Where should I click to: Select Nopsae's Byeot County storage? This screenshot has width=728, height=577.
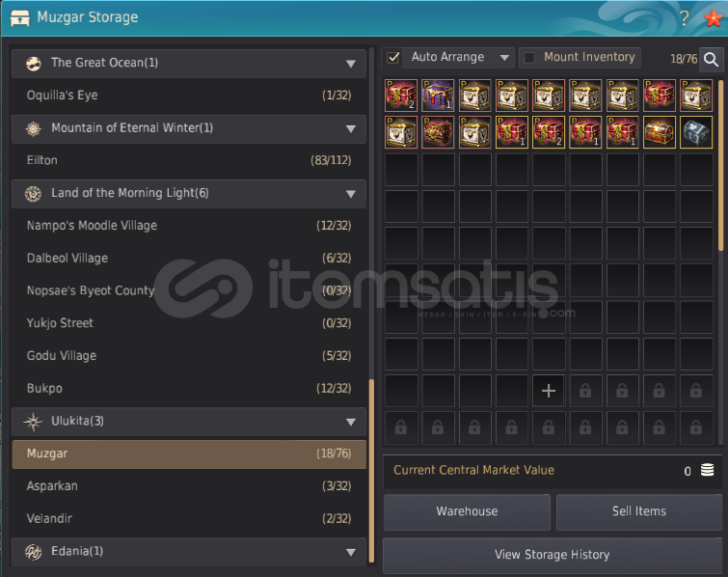[189, 290]
